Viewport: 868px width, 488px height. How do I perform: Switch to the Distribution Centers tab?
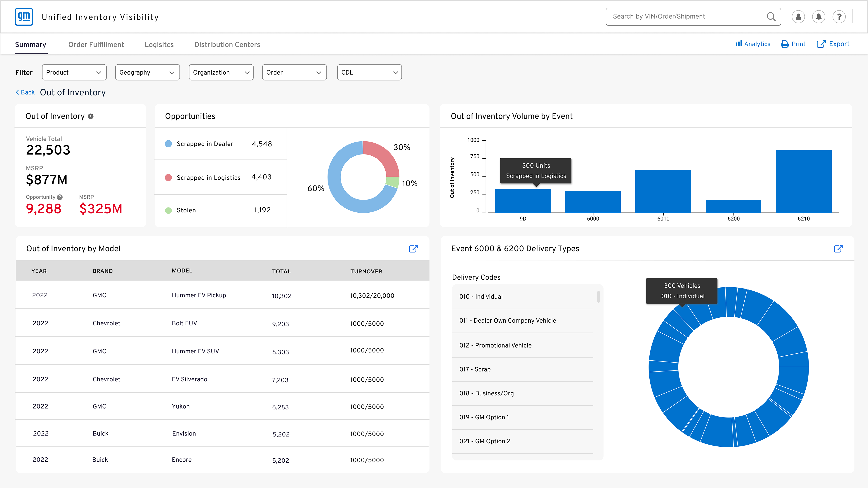click(x=227, y=45)
